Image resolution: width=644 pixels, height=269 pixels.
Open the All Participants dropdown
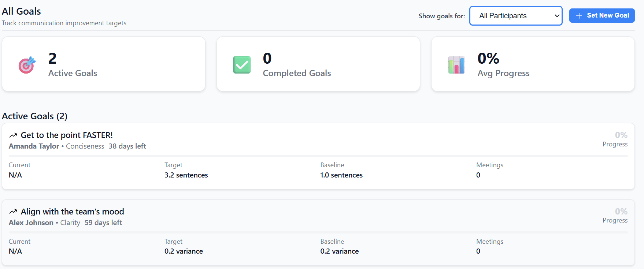[x=516, y=16]
